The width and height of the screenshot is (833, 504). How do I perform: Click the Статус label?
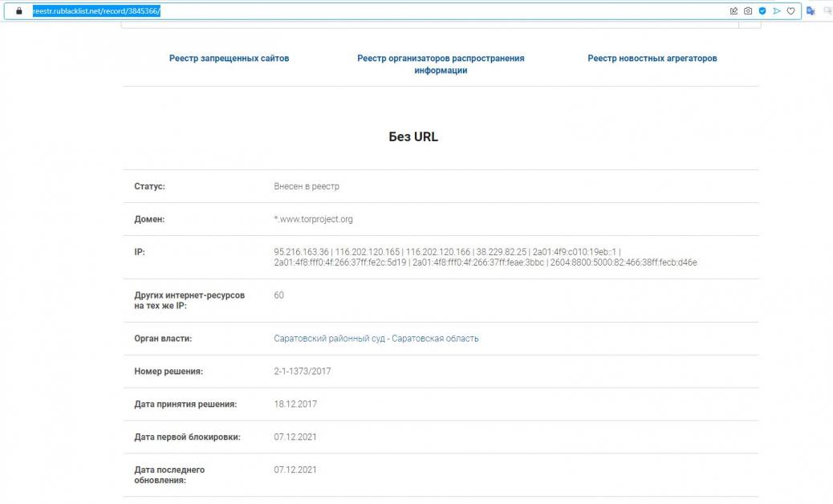[149, 186]
